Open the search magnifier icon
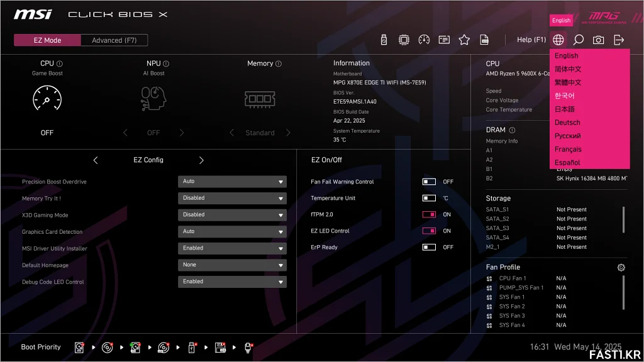This screenshot has height=362, width=644. 579,40
